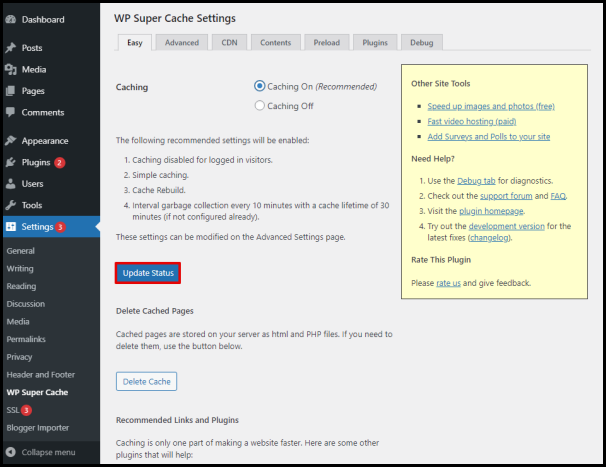Click the Appearance paintbrush icon
Screen dimensions: 606x467
coord(11,140)
